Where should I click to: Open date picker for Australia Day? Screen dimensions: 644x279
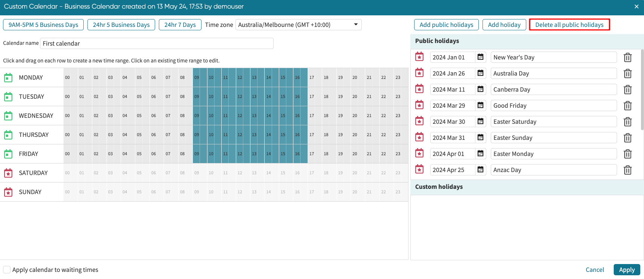point(481,73)
